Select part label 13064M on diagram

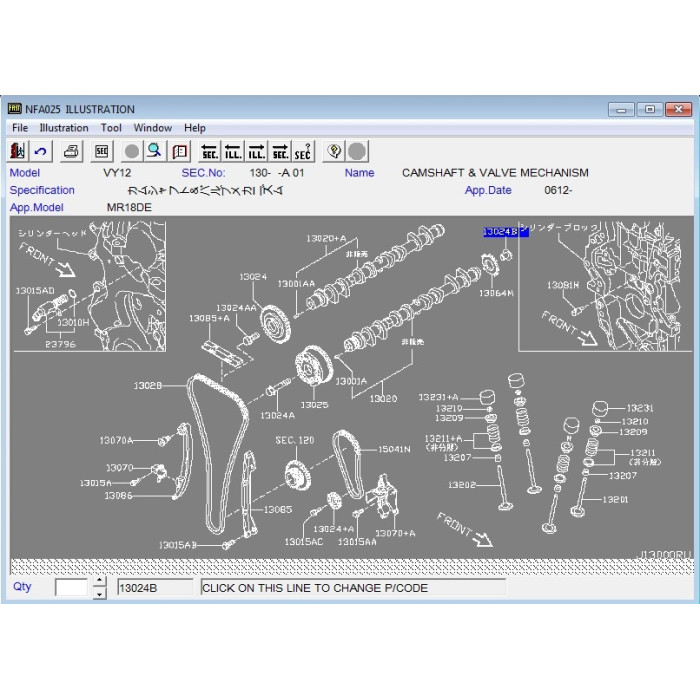pyautogui.click(x=496, y=293)
